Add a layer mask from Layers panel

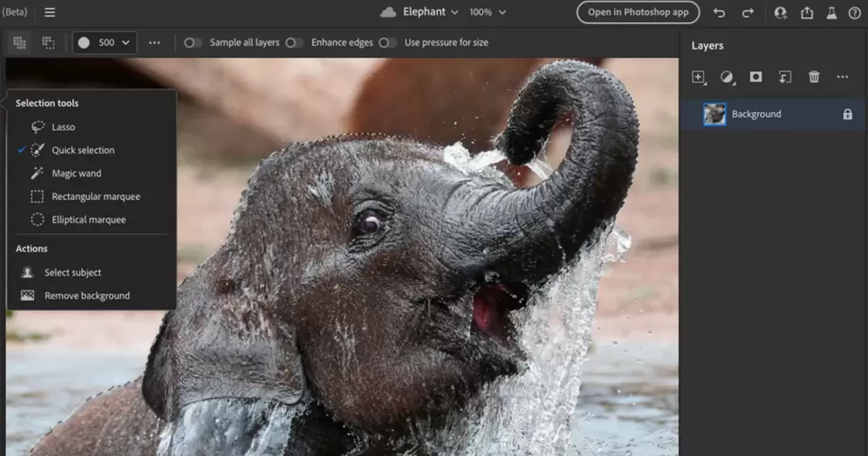point(756,77)
